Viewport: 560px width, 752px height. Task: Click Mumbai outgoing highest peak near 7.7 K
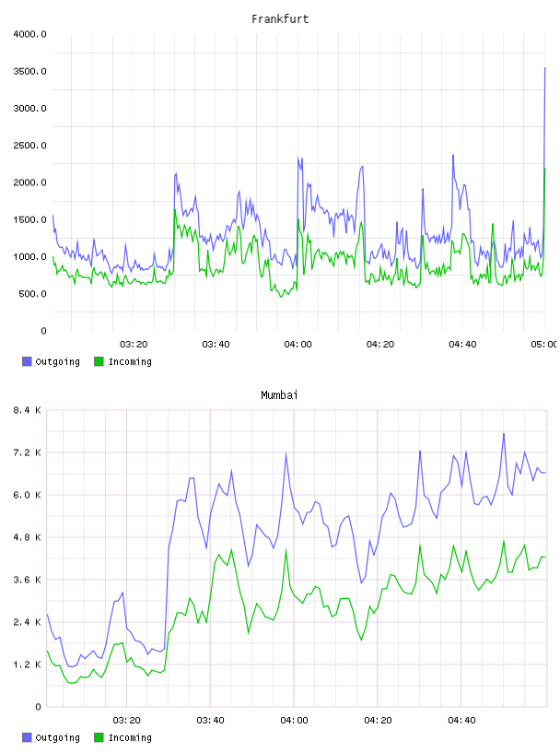tap(504, 434)
